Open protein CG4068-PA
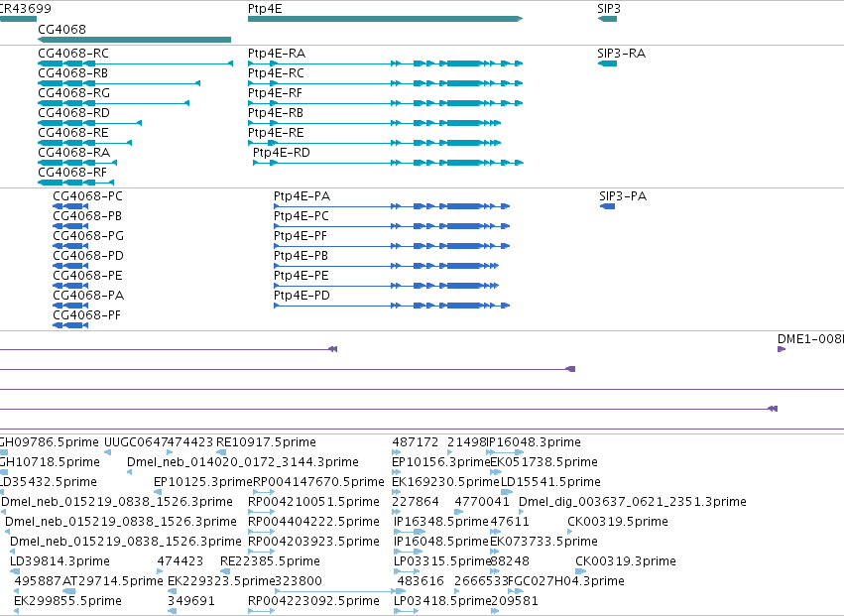 click(88, 296)
